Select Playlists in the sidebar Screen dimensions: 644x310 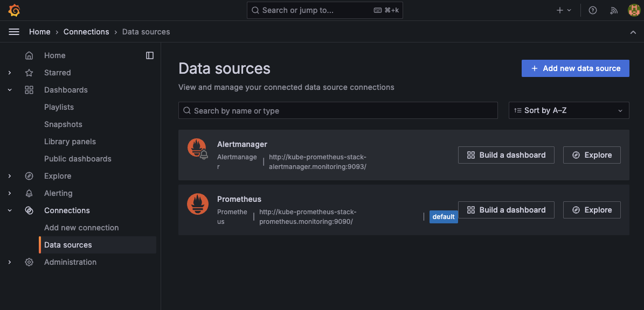59,107
